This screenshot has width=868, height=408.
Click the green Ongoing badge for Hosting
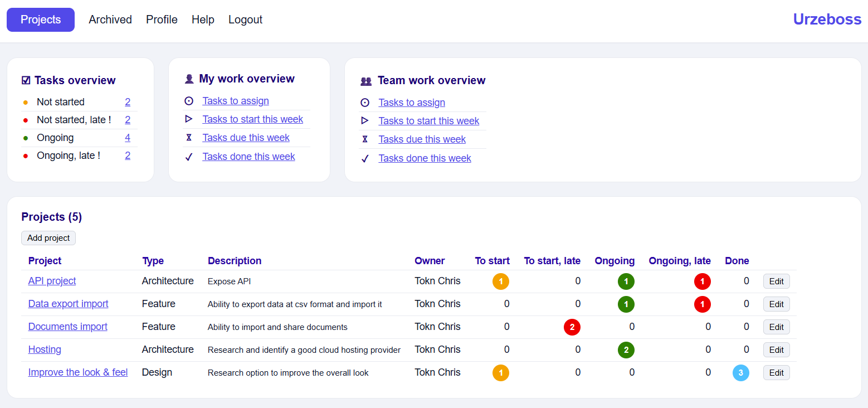coord(626,350)
